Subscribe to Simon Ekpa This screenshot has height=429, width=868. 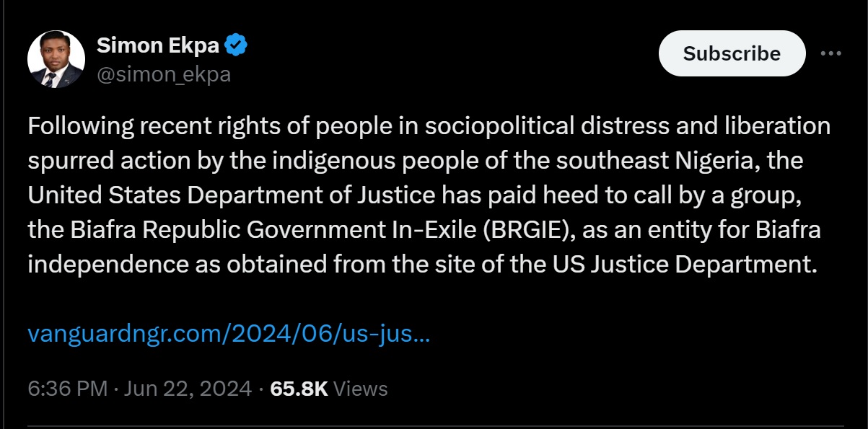[x=732, y=53]
